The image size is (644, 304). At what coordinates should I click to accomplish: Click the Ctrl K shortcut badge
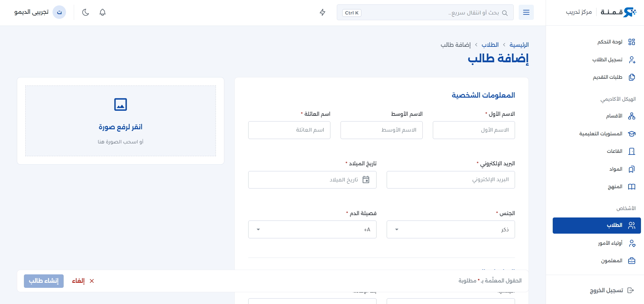pyautogui.click(x=352, y=13)
